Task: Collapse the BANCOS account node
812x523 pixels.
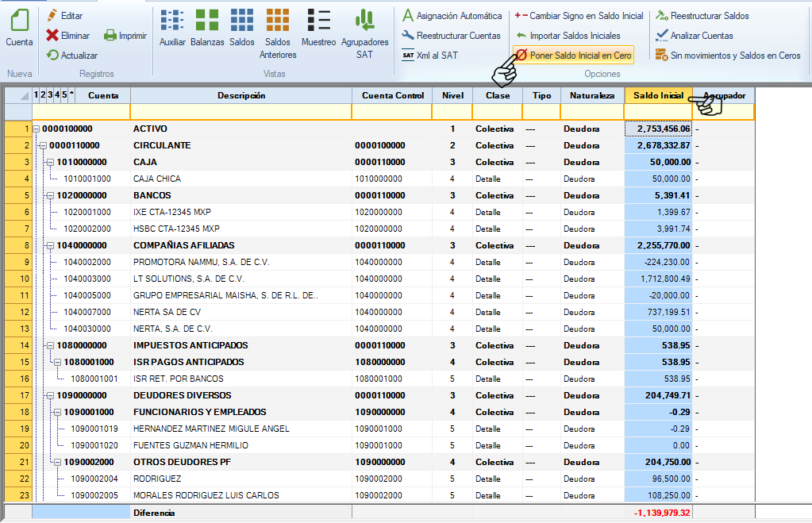Action: pos(51,195)
